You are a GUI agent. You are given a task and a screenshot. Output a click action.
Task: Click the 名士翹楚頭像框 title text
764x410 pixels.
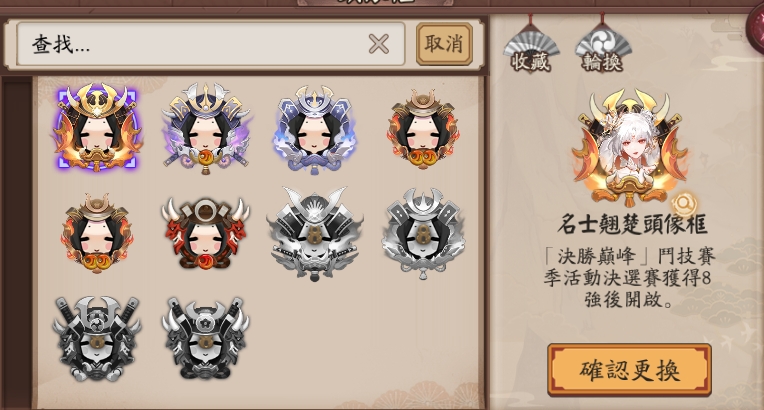coord(632,225)
